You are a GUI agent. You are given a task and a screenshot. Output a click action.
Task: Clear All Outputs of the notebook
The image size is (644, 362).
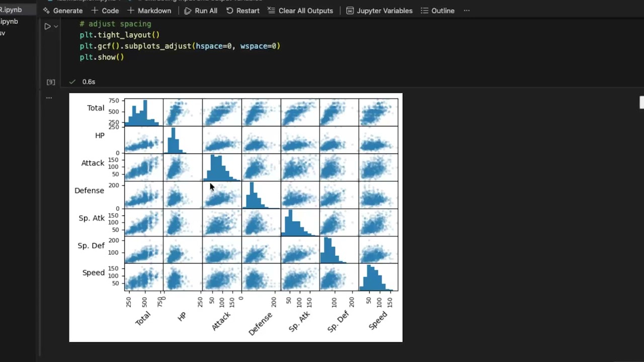point(300,11)
